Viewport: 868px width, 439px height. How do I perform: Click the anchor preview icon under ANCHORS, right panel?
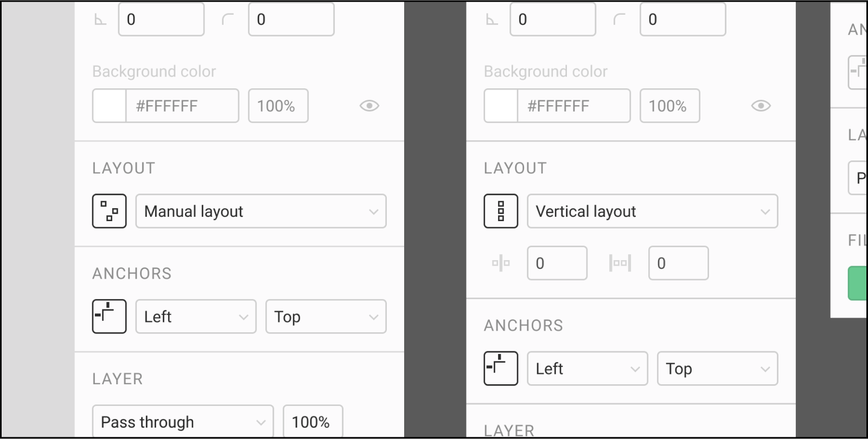pos(501,369)
